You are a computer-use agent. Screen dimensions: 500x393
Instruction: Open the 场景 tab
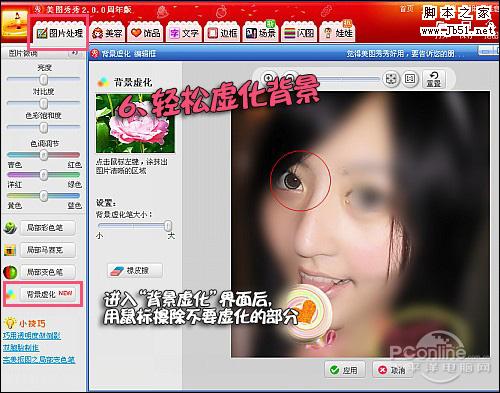pos(261,33)
